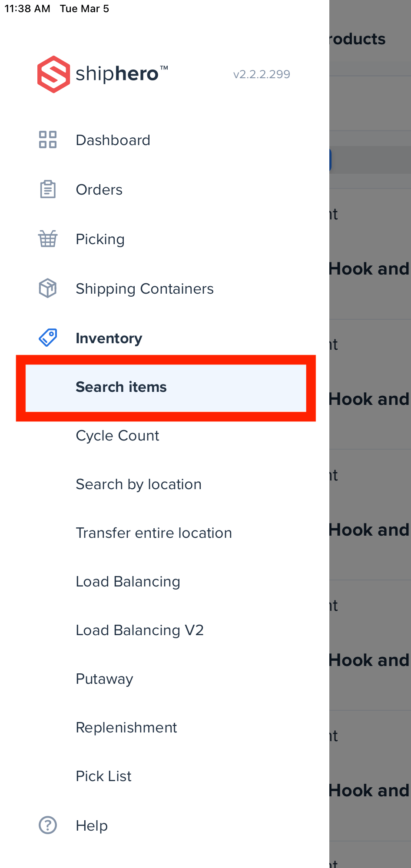Click the Dashboard grid icon
Image resolution: width=411 pixels, height=868 pixels.
(x=48, y=140)
